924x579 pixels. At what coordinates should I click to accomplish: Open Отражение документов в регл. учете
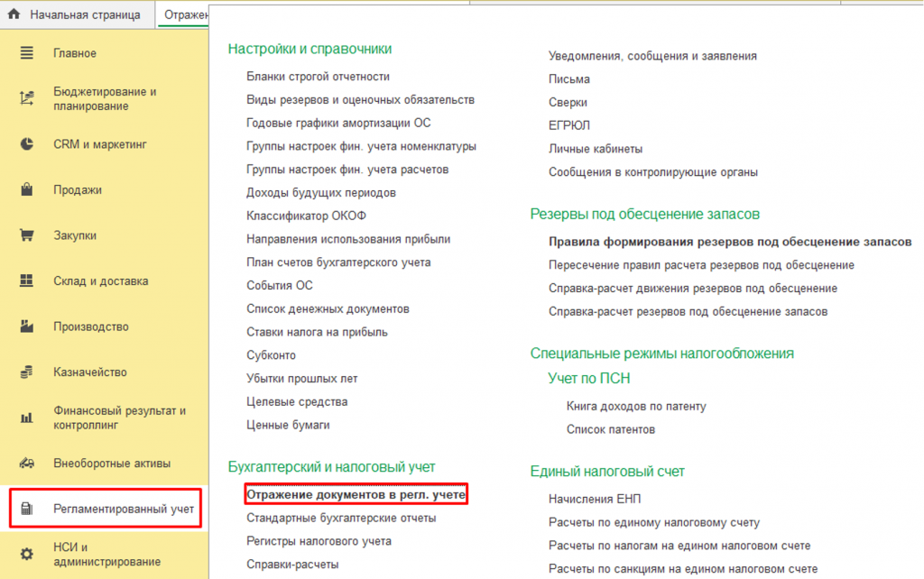356,494
